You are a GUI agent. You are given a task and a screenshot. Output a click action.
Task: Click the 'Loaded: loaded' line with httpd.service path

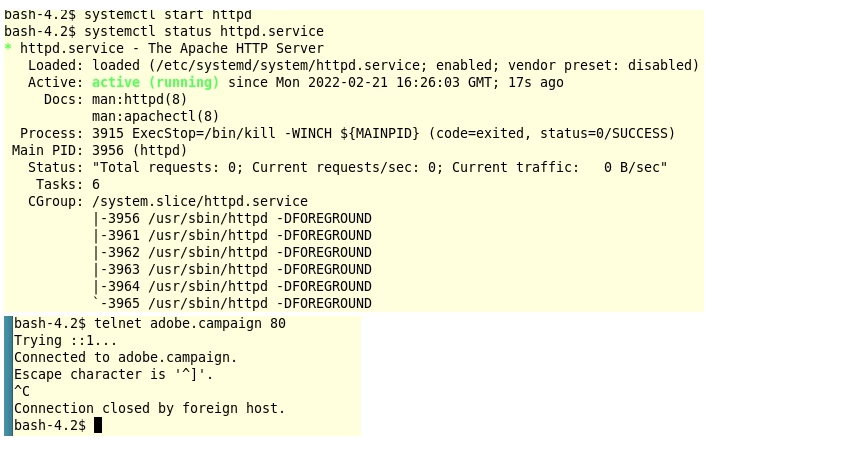pyautogui.click(x=364, y=66)
